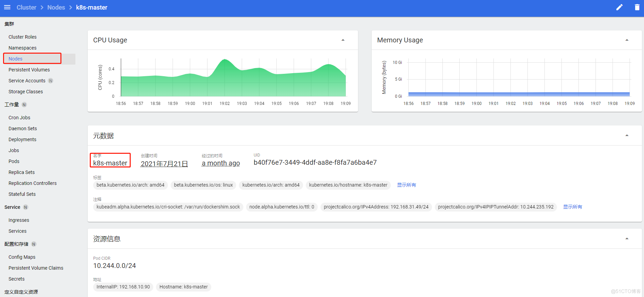Open Stateful Sets in sidebar
This screenshot has width=644, height=297.
point(22,194)
